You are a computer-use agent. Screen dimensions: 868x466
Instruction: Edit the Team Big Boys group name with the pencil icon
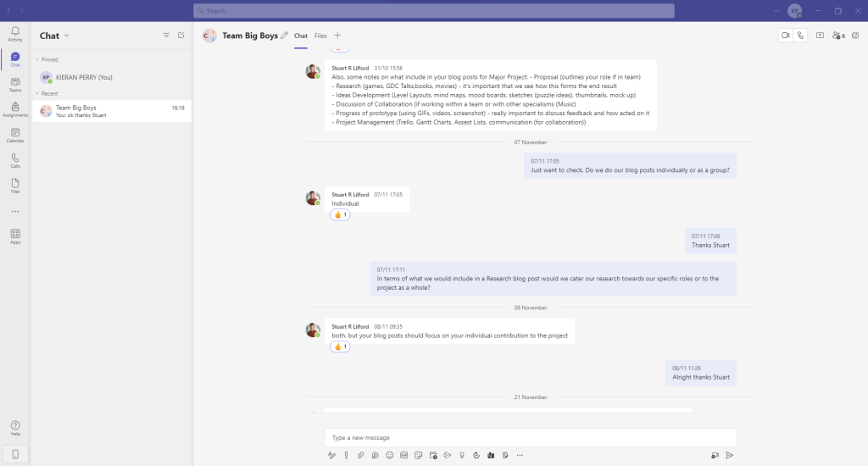pyautogui.click(x=284, y=36)
